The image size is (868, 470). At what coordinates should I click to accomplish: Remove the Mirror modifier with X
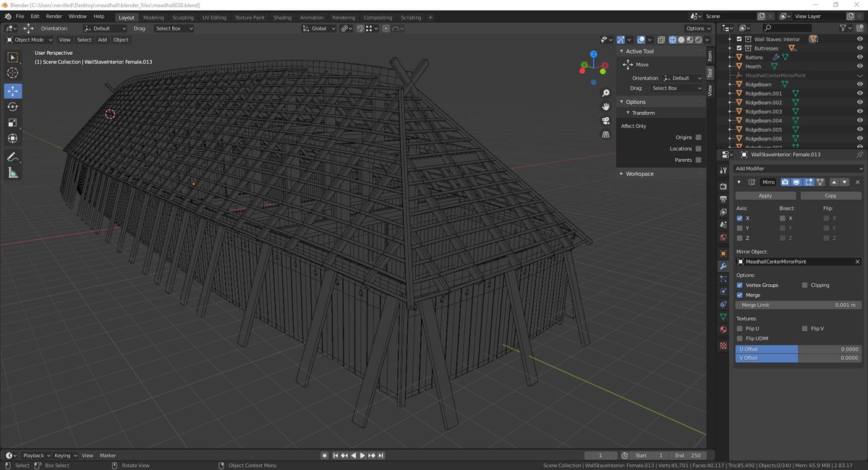857,182
